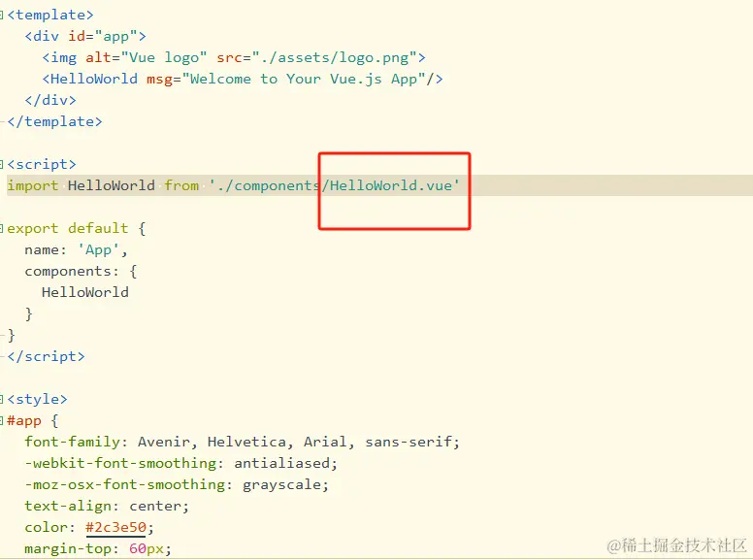The height and width of the screenshot is (560, 753).
Task: Click the from keyword
Action: point(181,185)
